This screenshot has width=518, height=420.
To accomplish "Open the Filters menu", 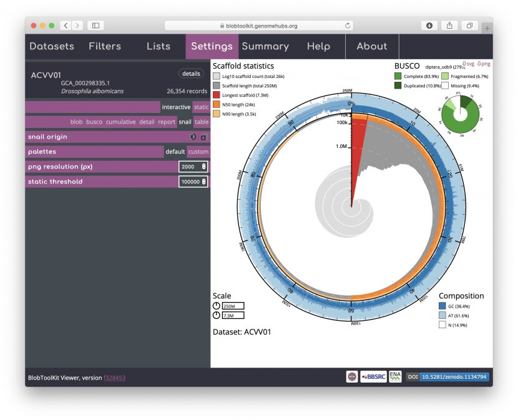I will pos(105,46).
